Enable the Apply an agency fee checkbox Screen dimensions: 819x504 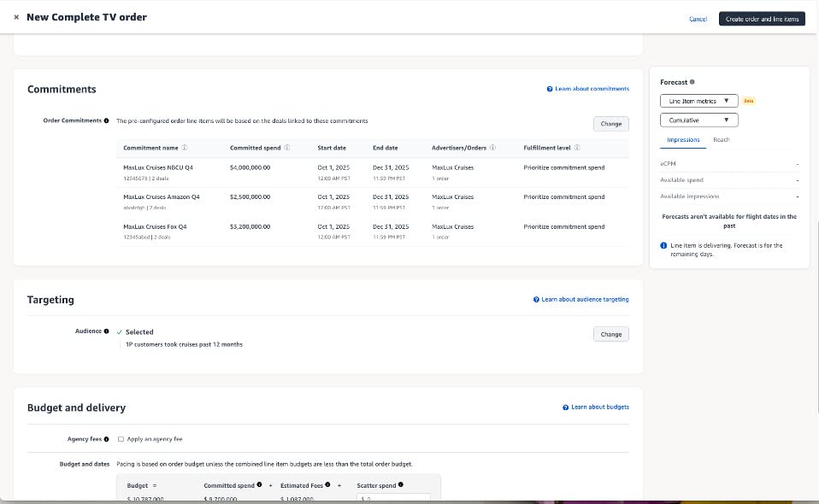[121, 439]
